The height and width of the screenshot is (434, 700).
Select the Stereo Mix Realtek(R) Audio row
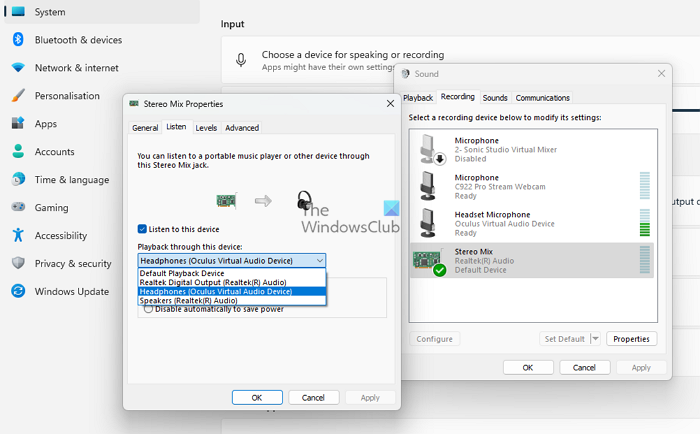pyautogui.click(x=532, y=260)
